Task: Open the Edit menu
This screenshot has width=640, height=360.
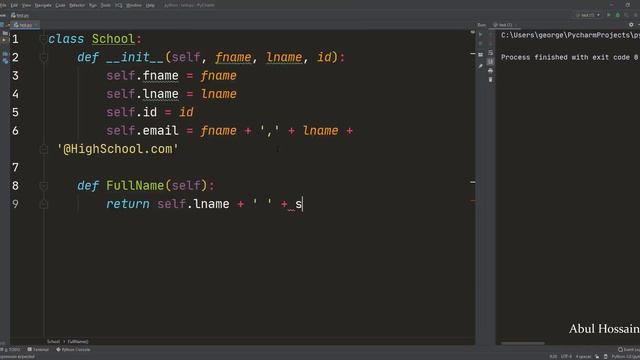Action: pos(14,5)
